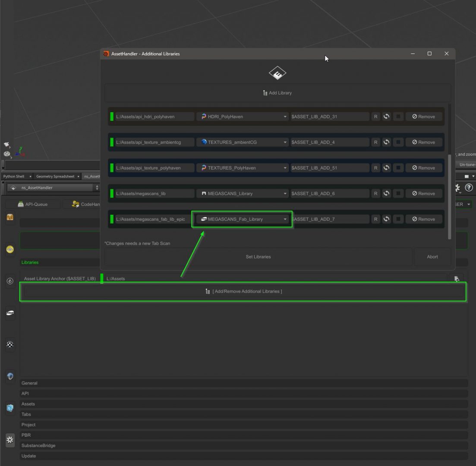Image resolution: width=476 pixels, height=466 pixels.
Task: Toggle the square checkbox in HDRI_PolyHaven row
Action: [x=398, y=116]
